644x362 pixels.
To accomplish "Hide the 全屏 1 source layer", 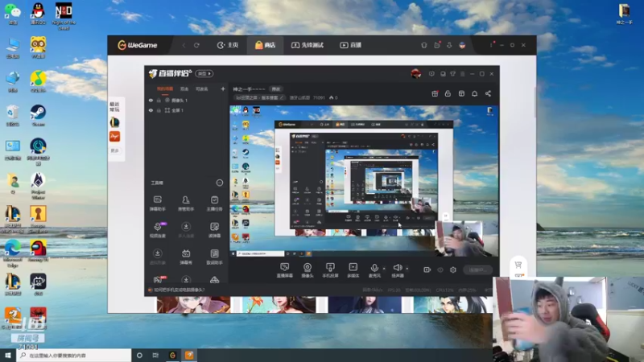I will (151, 110).
